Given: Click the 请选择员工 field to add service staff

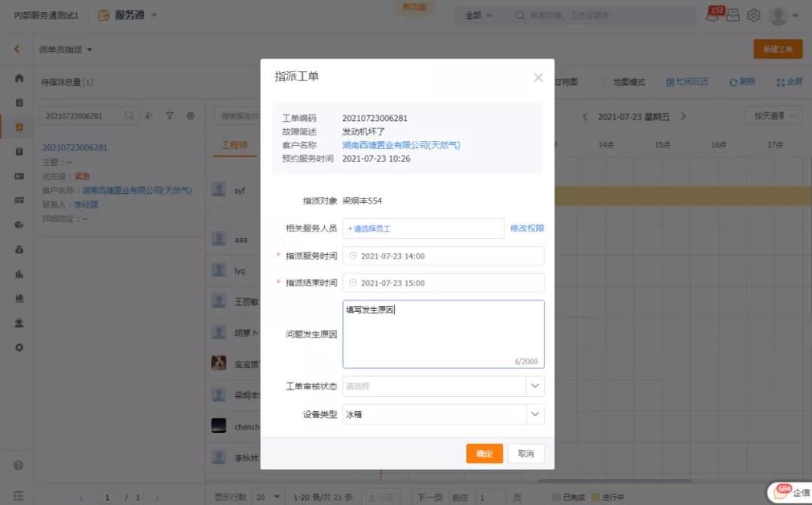Looking at the screenshot, I should point(423,228).
